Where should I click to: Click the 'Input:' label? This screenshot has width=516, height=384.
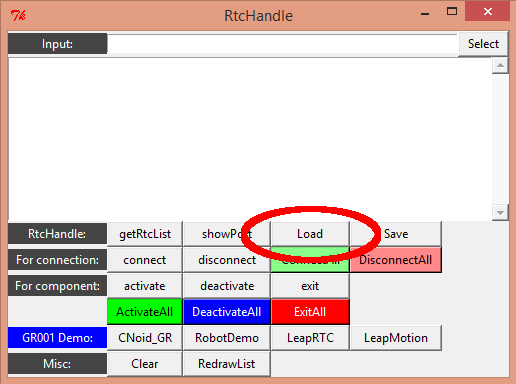(57, 44)
